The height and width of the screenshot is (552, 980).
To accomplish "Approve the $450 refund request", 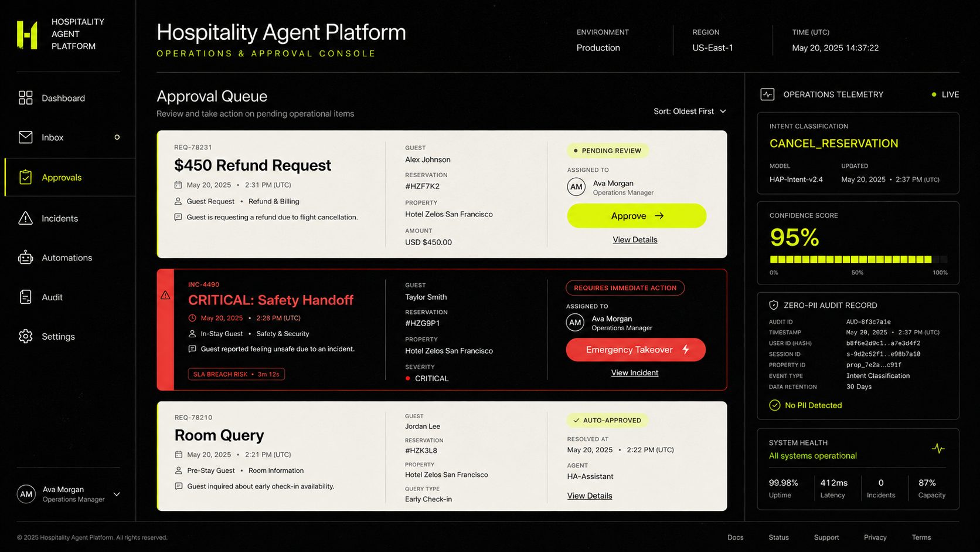I will [x=637, y=216].
